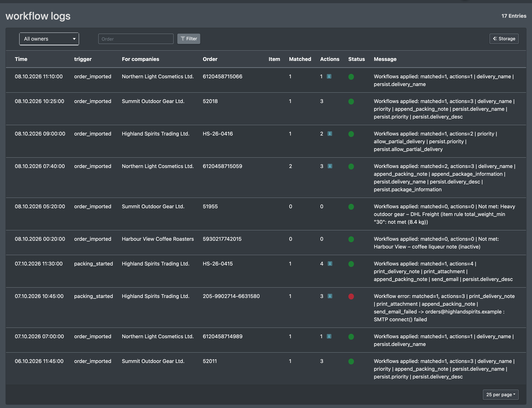Image resolution: width=532 pixels, height=408 pixels.
Task: Open info icon for order HS-26-0416
Action: click(x=330, y=134)
